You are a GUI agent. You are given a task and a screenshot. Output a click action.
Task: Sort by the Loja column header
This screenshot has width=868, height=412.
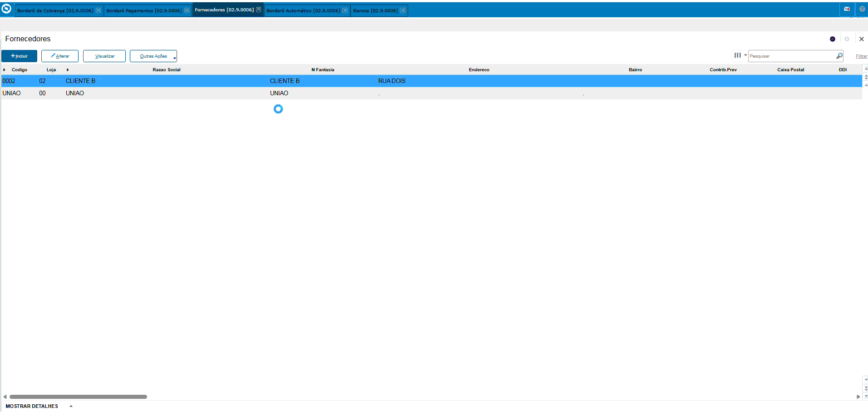[x=51, y=70]
